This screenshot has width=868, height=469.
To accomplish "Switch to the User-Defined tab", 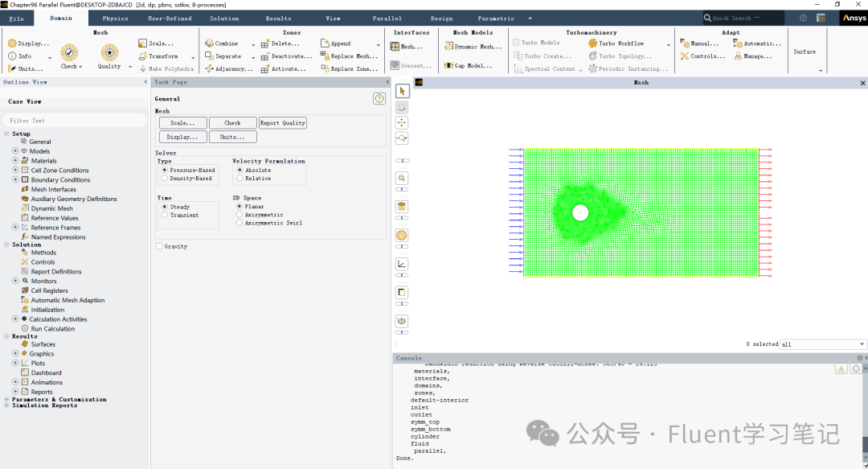I will click(170, 19).
